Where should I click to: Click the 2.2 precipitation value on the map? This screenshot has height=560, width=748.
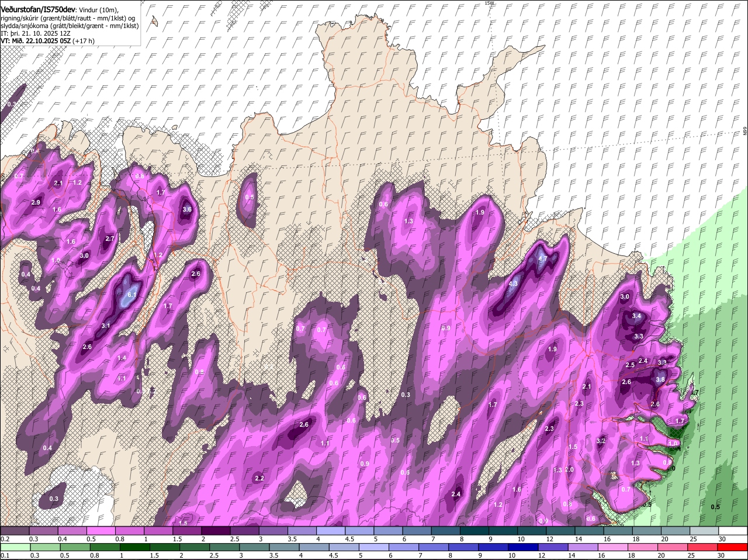point(260,478)
